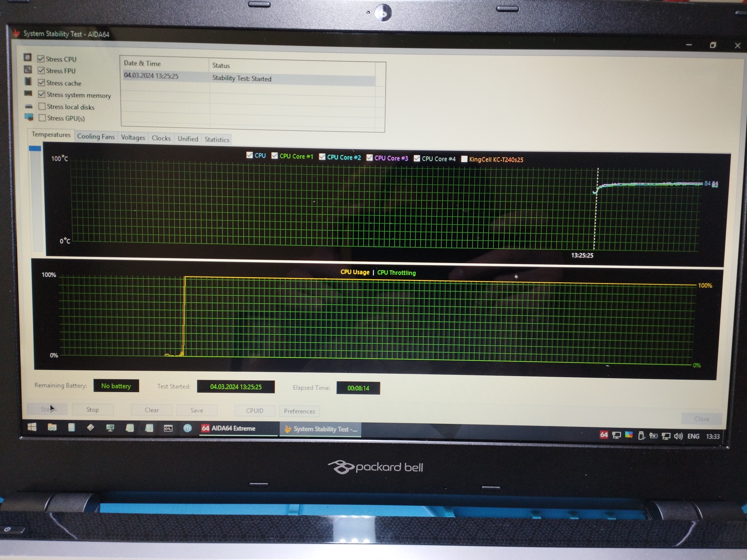Open the Windows Start menu
The height and width of the screenshot is (560, 747).
(x=32, y=427)
